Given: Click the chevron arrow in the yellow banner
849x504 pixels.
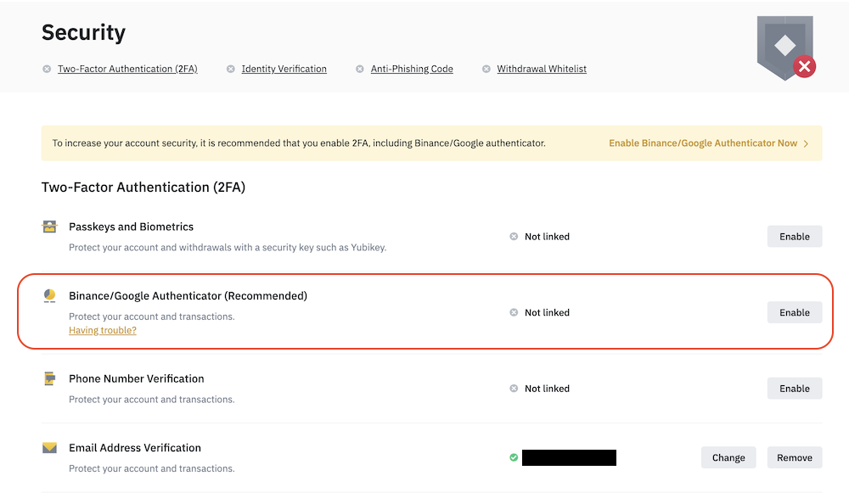Looking at the screenshot, I should tap(807, 143).
